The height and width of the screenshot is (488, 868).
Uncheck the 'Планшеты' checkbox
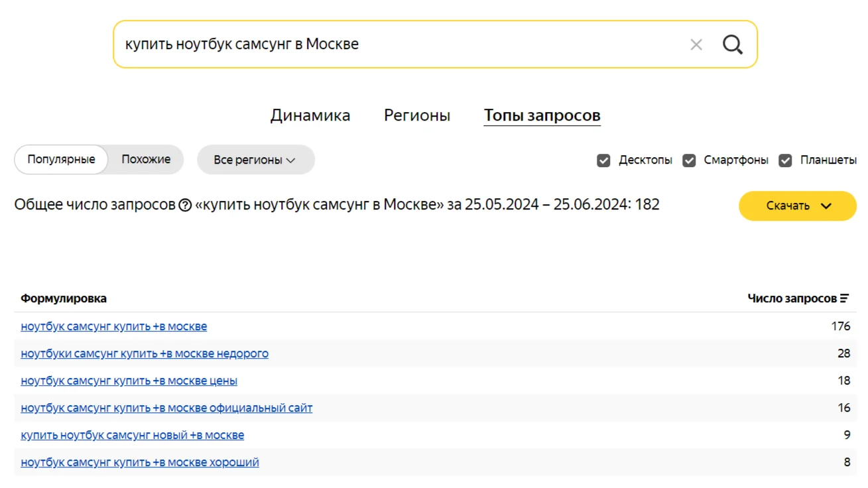coord(785,160)
